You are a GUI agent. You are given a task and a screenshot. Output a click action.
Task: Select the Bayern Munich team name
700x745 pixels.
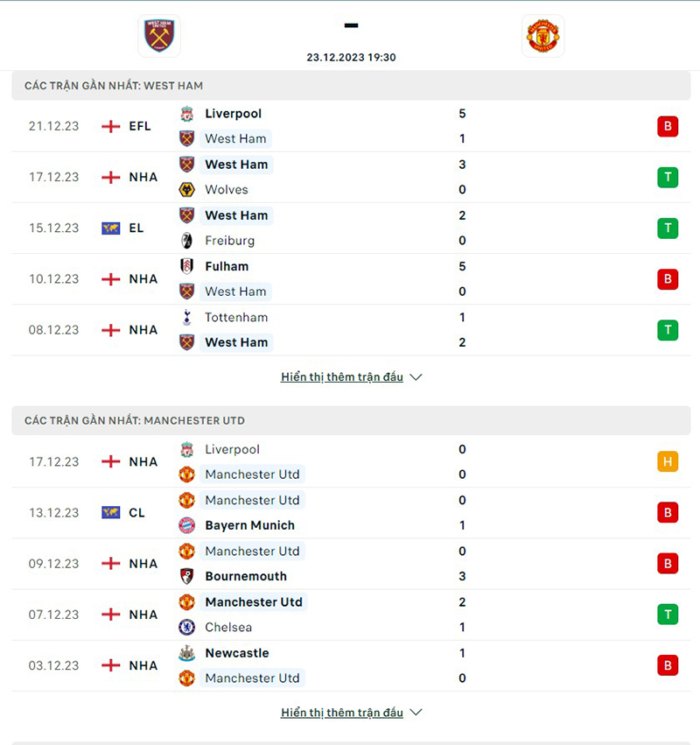249,525
